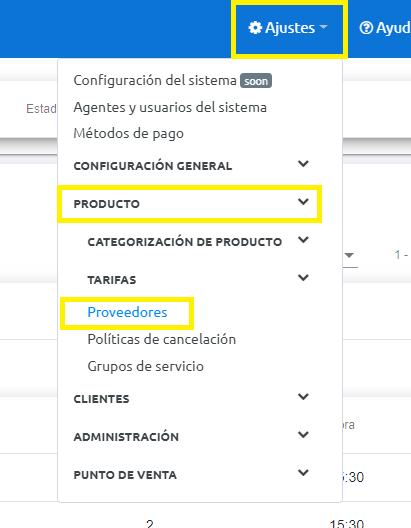Expand Categorización de Producto chevron
The height and width of the screenshot is (528, 411).
point(303,240)
